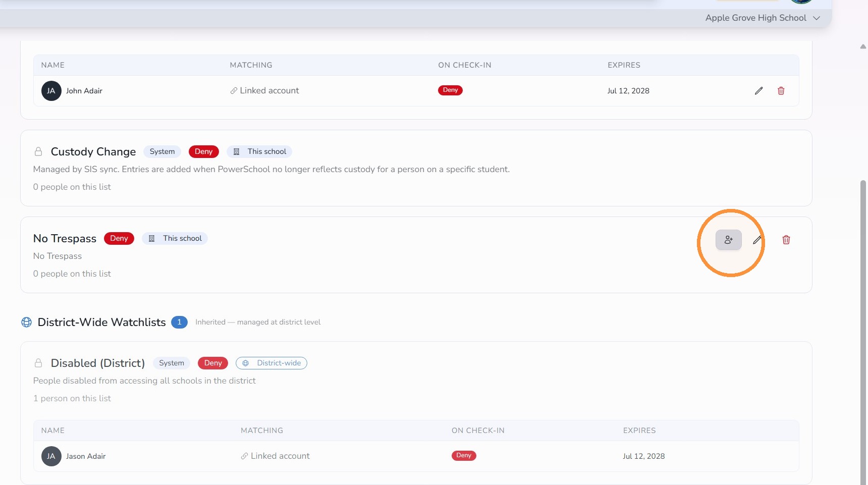Screen dimensions: 868x485
Task: Click the vertical page scrollbar thumb
Action: coord(863,332)
